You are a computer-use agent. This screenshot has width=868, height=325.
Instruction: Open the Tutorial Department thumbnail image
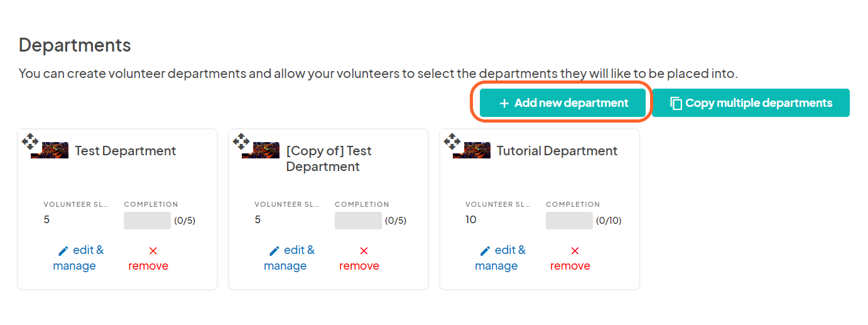point(472,150)
